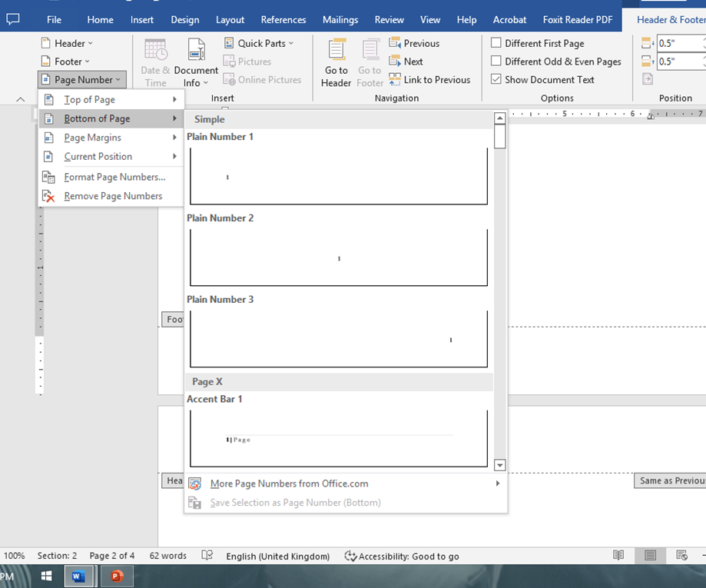Expand More Page Numbers from Office.com

pyautogui.click(x=346, y=483)
